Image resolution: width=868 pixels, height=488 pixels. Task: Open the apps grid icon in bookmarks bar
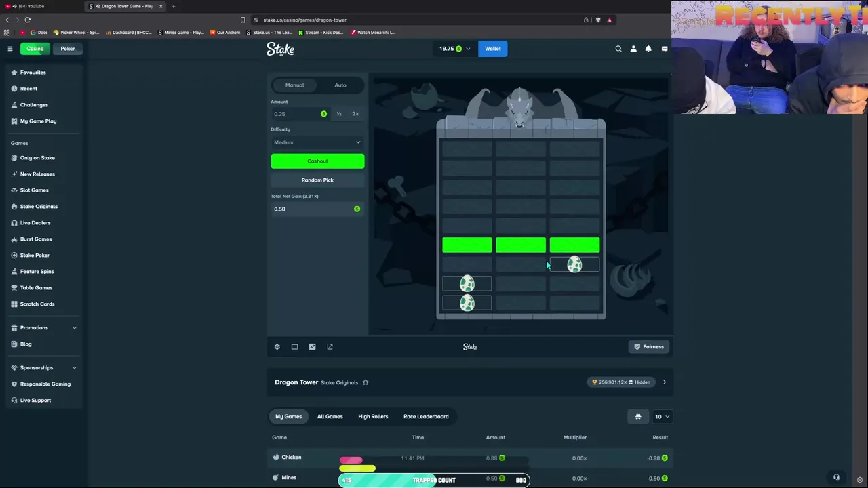tap(7, 33)
